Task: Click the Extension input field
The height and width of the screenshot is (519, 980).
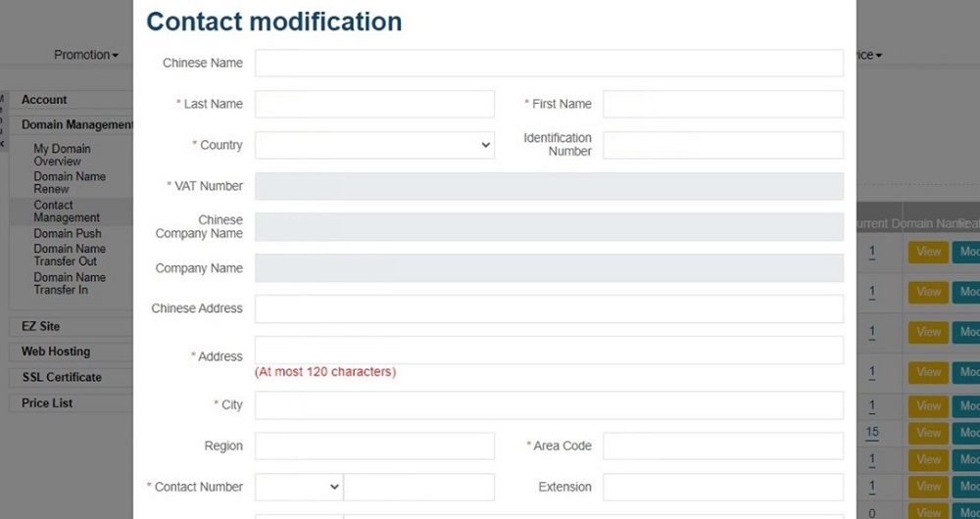Action: pos(723,487)
